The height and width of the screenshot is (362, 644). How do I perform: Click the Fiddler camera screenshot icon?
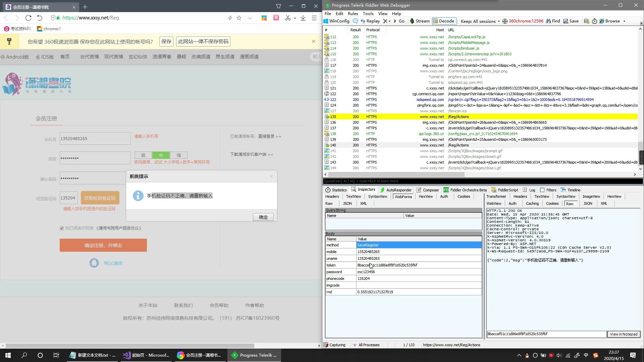[586, 21]
